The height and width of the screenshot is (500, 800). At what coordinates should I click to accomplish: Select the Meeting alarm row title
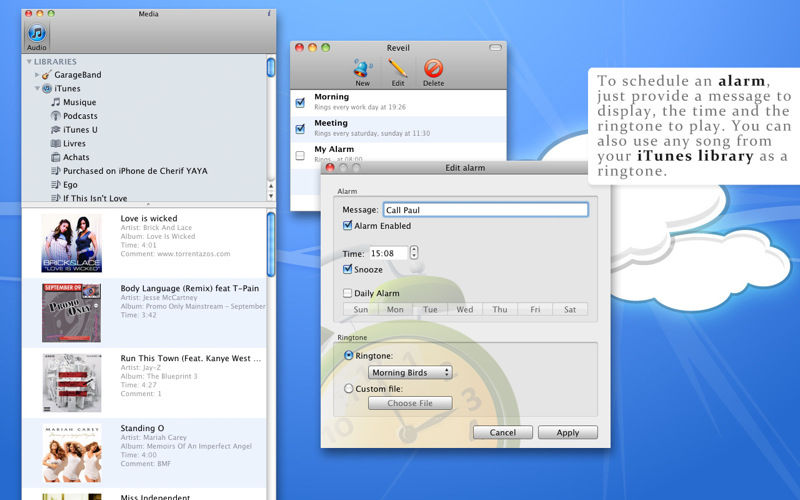tap(331, 123)
